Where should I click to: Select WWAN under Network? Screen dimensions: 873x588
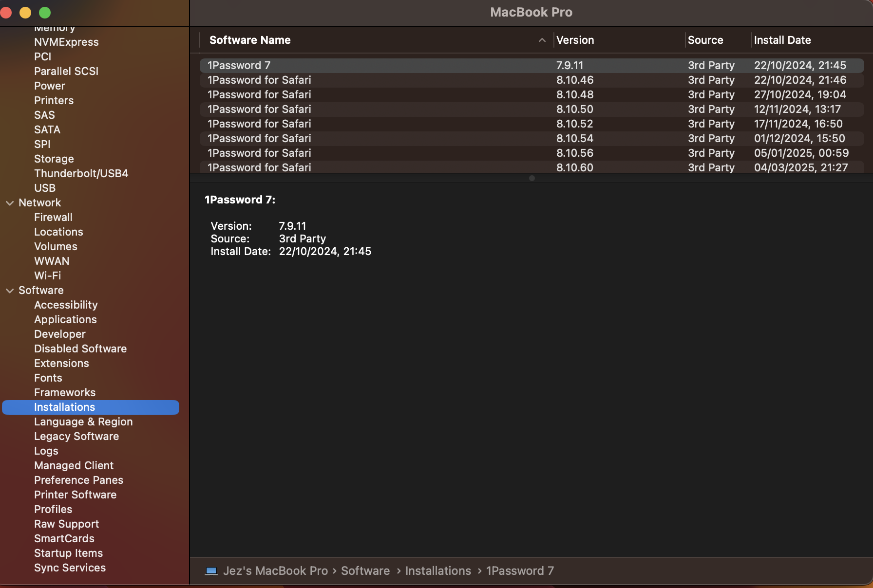(52, 261)
